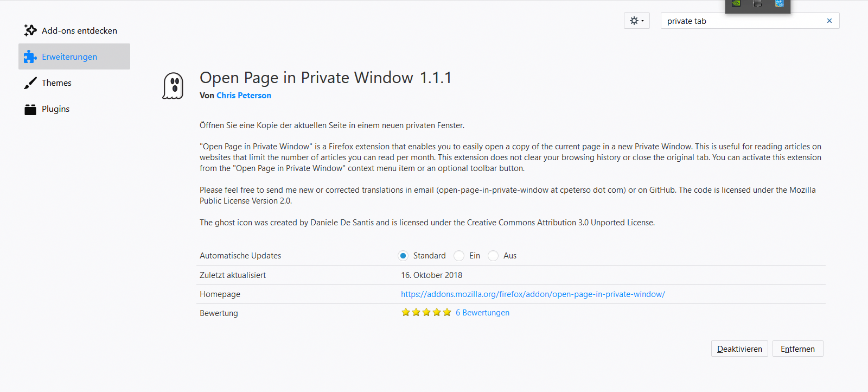The height and width of the screenshot is (392, 868).
Task: Select the Ein automatic updates option
Action: [x=459, y=256]
